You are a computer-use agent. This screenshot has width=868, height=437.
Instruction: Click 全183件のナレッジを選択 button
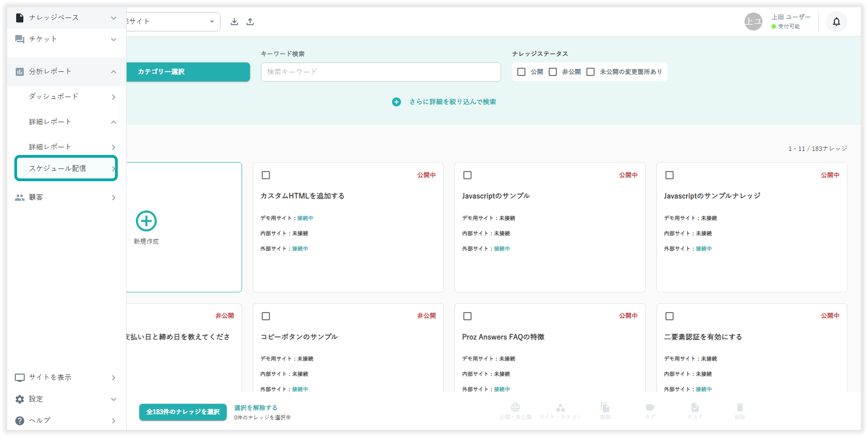183,412
